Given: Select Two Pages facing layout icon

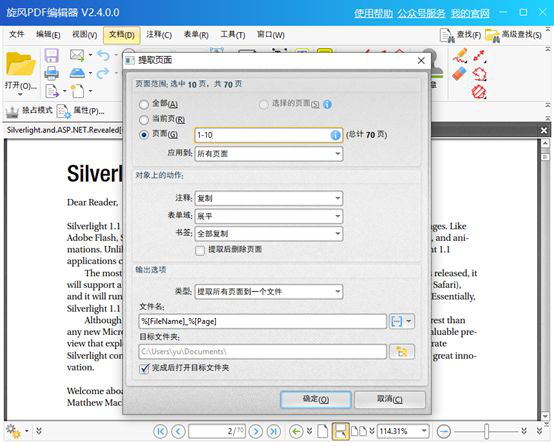Looking at the screenshot, I should click(359, 431).
